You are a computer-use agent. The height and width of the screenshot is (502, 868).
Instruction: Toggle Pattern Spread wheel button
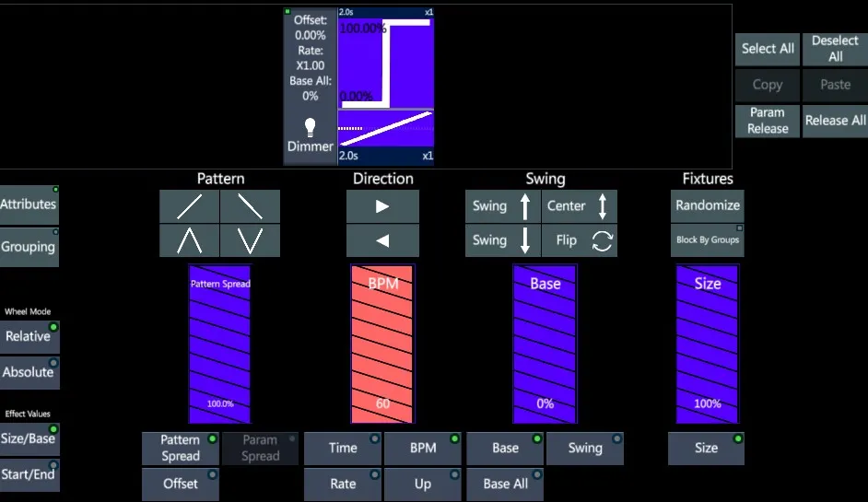(181, 449)
